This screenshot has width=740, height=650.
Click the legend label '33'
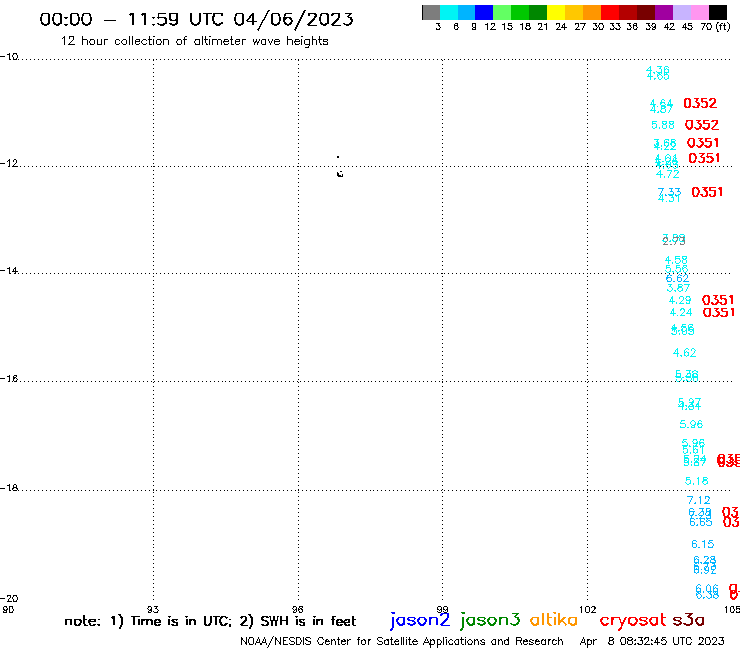tap(615, 27)
